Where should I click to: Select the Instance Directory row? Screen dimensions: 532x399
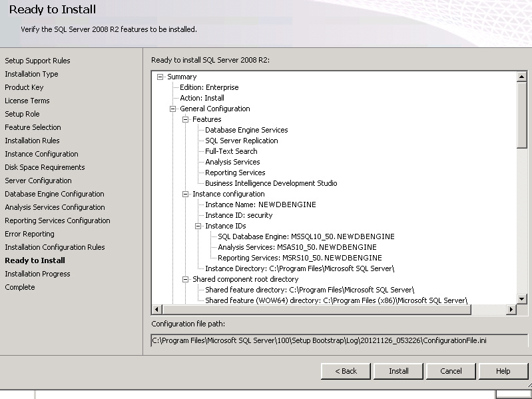tap(300, 268)
